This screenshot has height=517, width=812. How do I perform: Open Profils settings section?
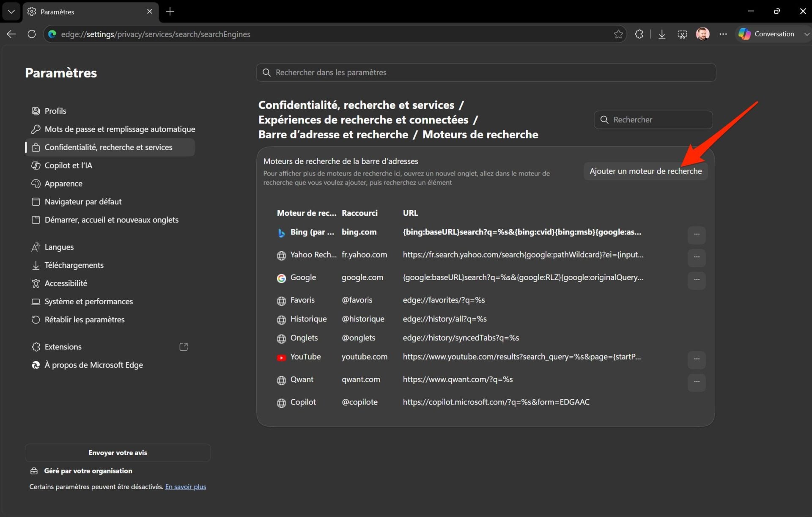point(110,111)
